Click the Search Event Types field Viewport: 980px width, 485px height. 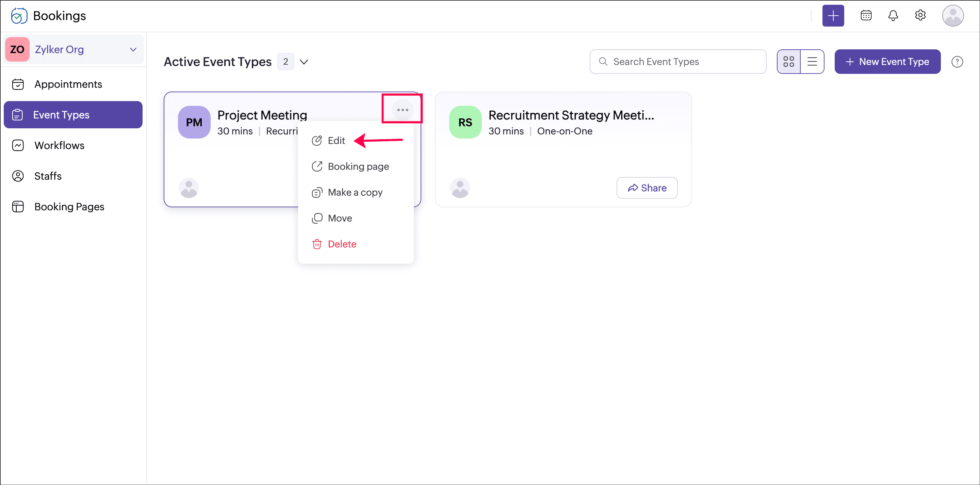[677, 62]
